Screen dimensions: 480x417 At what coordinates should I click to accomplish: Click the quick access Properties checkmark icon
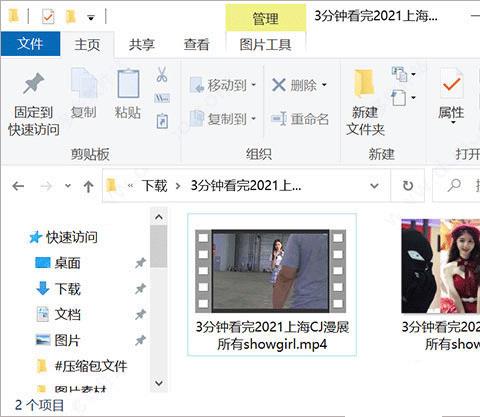[48, 16]
